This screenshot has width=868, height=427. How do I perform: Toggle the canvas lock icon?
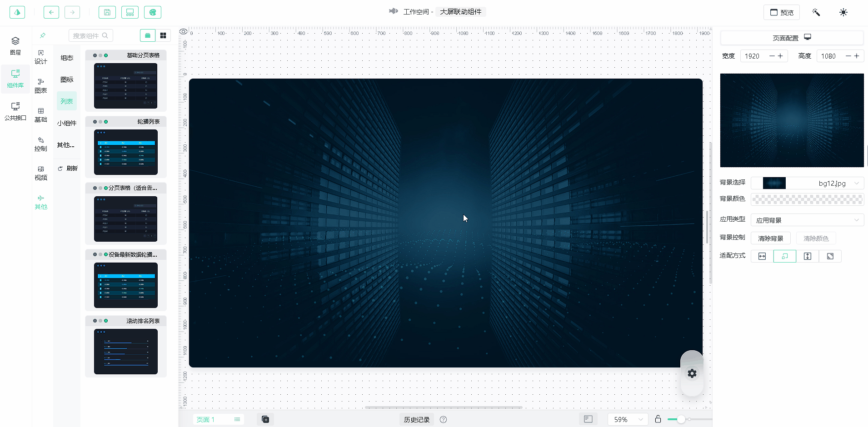pos(658,419)
